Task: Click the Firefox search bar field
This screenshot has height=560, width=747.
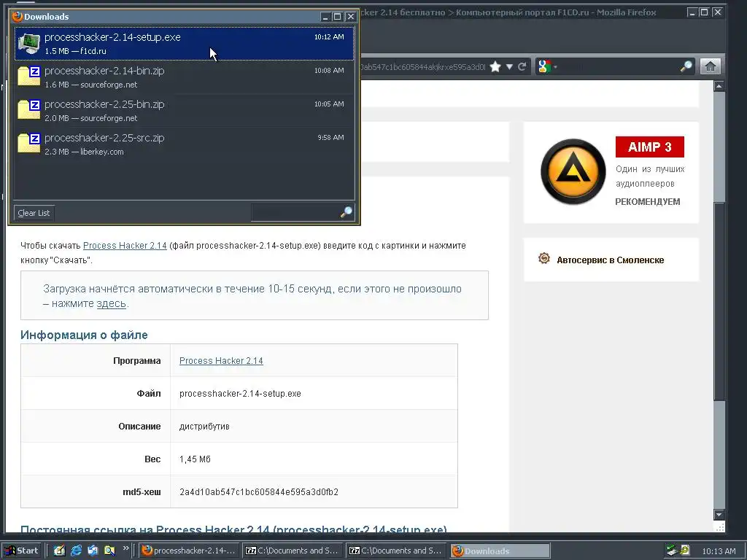Action: (x=619, y=66)
